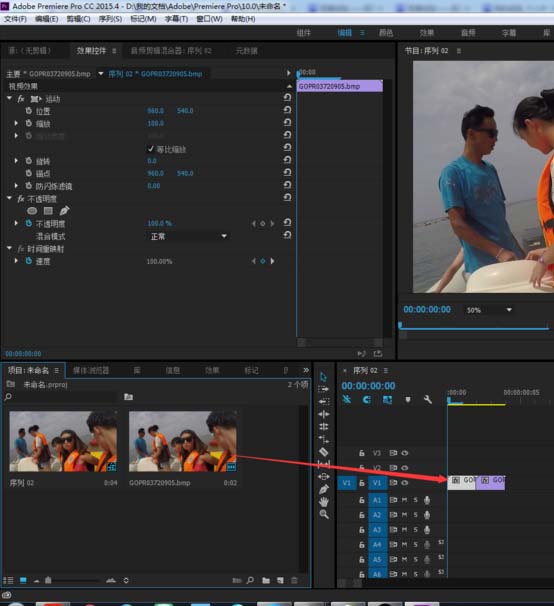554x606 pixels.
Task: Select the Selection tool arrow
Action: pyautogui.click(x=324, y=376)
